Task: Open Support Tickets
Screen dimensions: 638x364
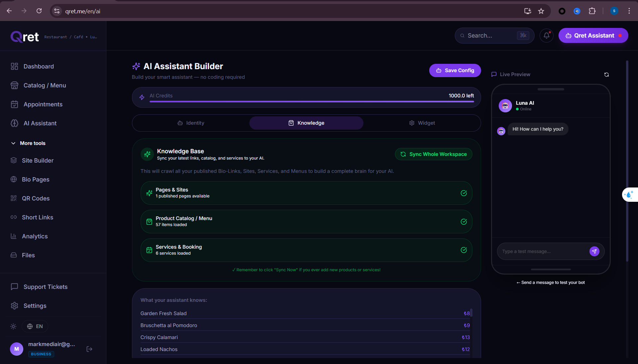Action: (x=45, y=287)
